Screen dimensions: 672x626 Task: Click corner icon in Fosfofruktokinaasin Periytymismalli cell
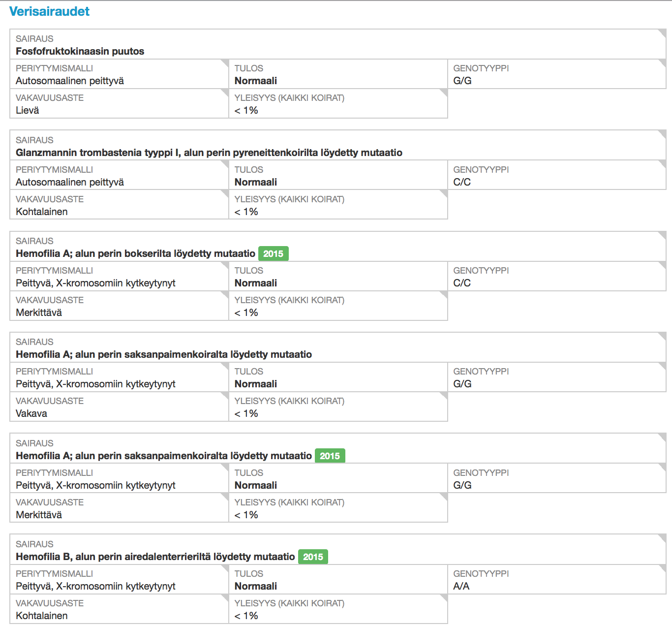(x=224, y=63)
